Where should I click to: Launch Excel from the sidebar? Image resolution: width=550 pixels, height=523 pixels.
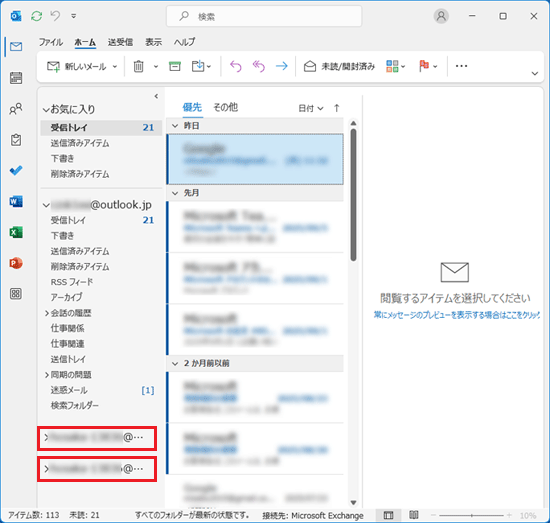click(x=16, y=232)
